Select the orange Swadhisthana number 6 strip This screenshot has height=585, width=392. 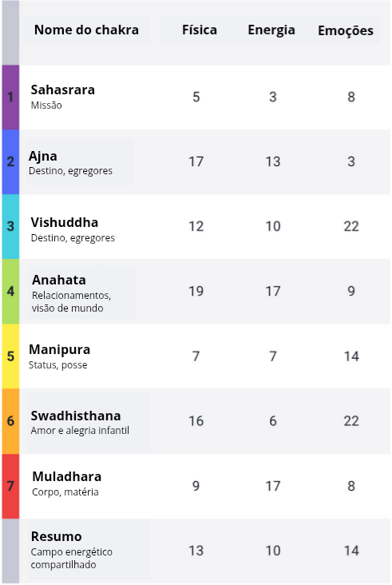tap(10, 421)
